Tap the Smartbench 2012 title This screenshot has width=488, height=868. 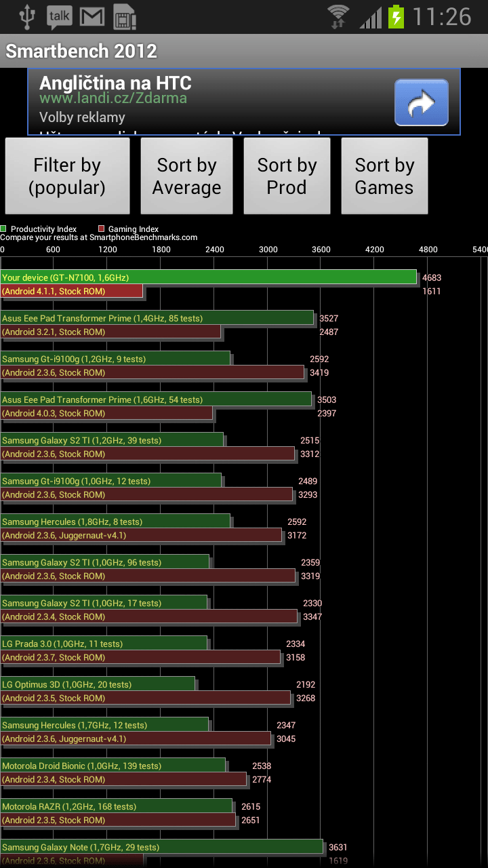pos(81,51)
